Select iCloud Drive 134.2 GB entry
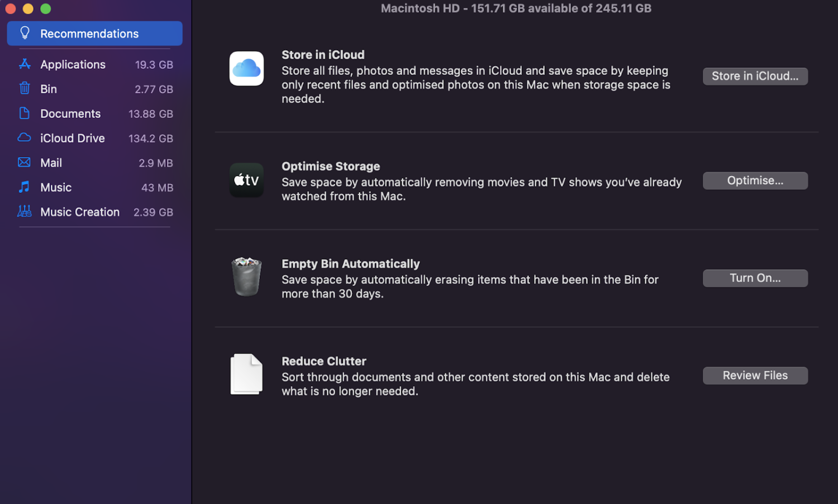The image size is (838, 504). [95, 138]
